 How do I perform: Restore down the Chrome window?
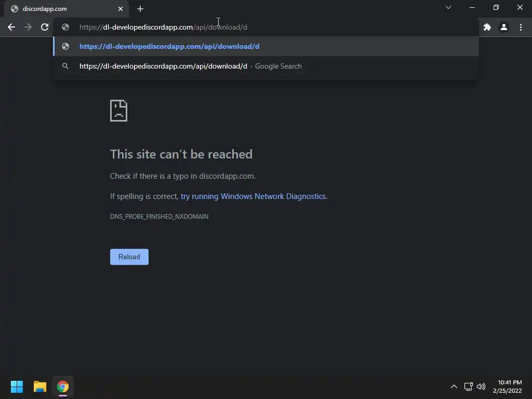(496, 7)
